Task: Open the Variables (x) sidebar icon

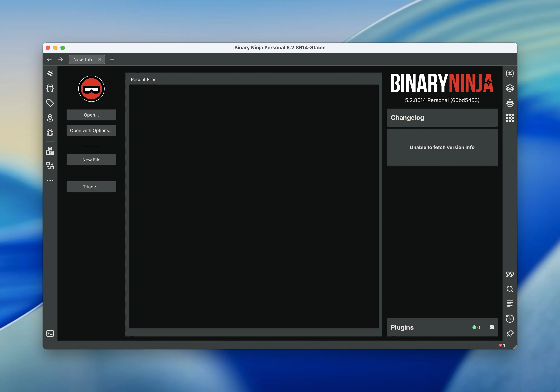Action: tap(510, 73)
